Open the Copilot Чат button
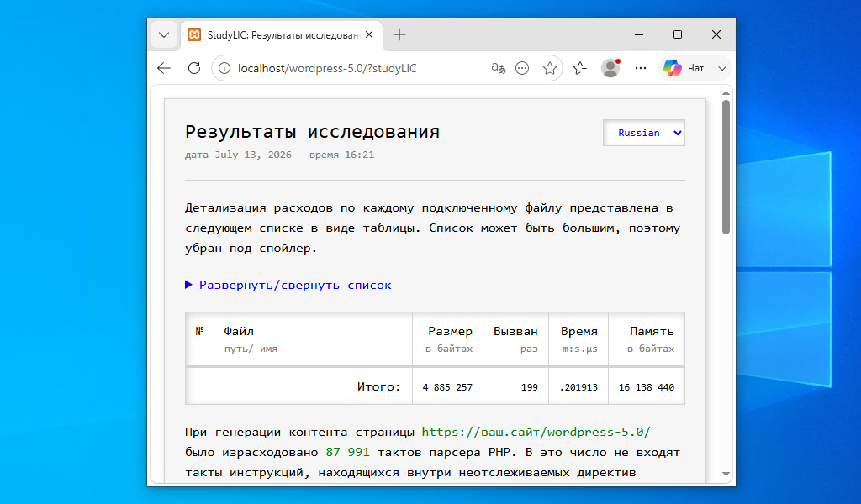 [684, 68]
